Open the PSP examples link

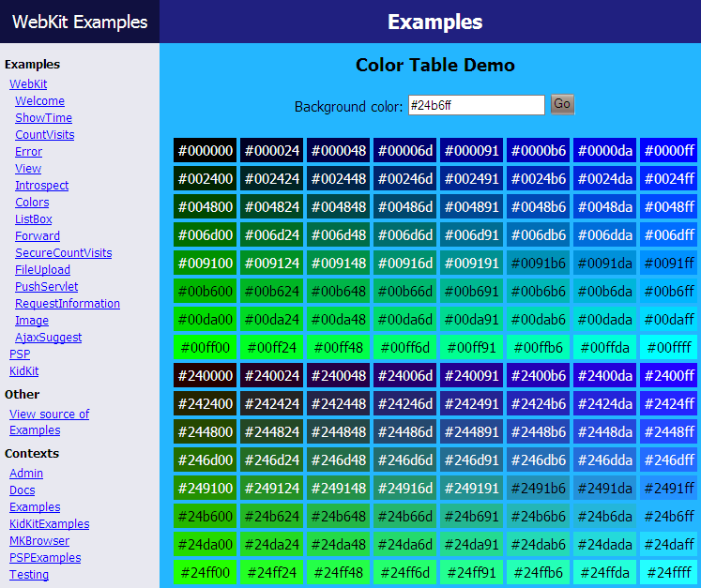click(20, 354)
